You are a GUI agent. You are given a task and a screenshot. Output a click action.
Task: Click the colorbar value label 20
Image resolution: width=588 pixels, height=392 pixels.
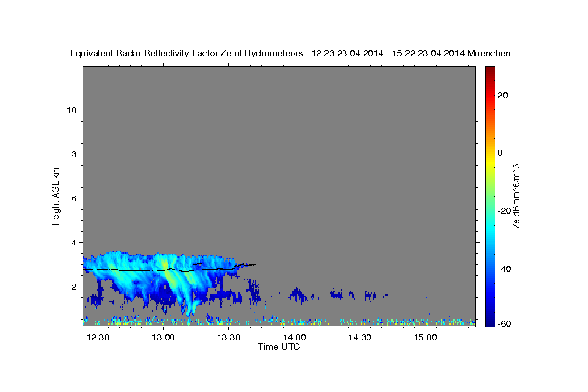click(503, 95)
